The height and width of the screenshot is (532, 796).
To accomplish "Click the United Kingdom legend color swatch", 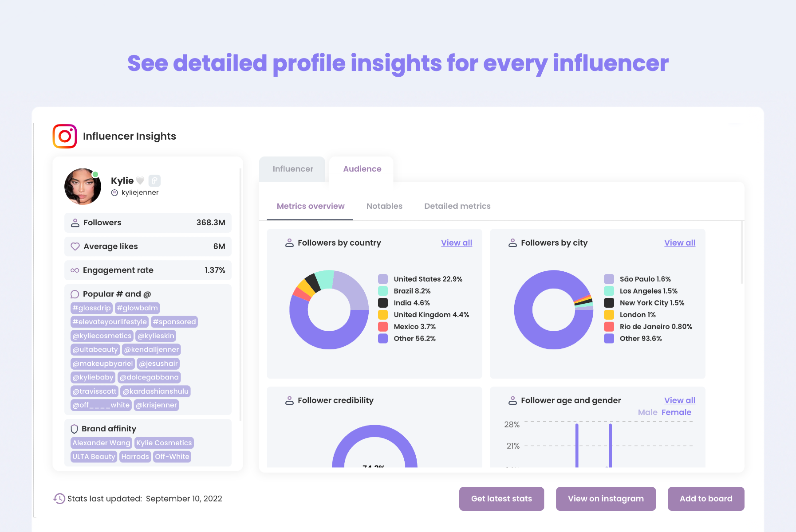I will pyautogui.click(x=383, y=315).
